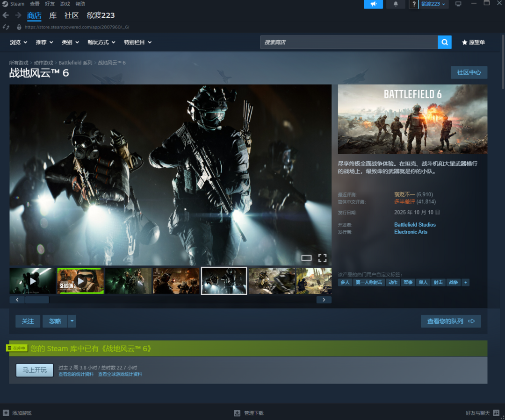Toggle theater mode on the media viewer

306,258
